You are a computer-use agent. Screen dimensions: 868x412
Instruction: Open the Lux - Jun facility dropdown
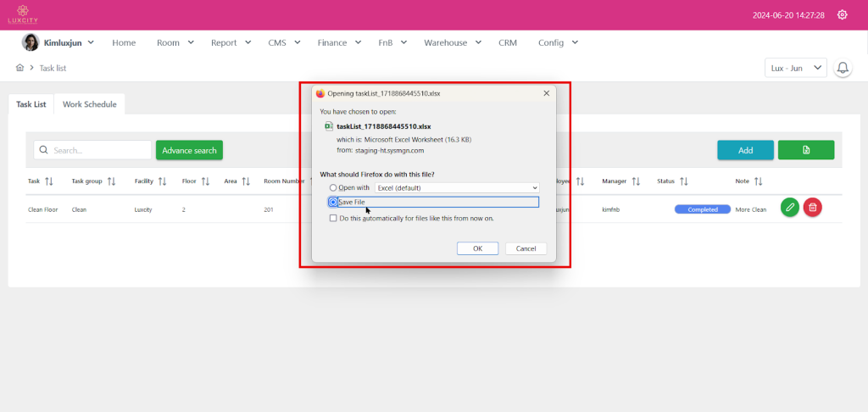coord(795,68)
